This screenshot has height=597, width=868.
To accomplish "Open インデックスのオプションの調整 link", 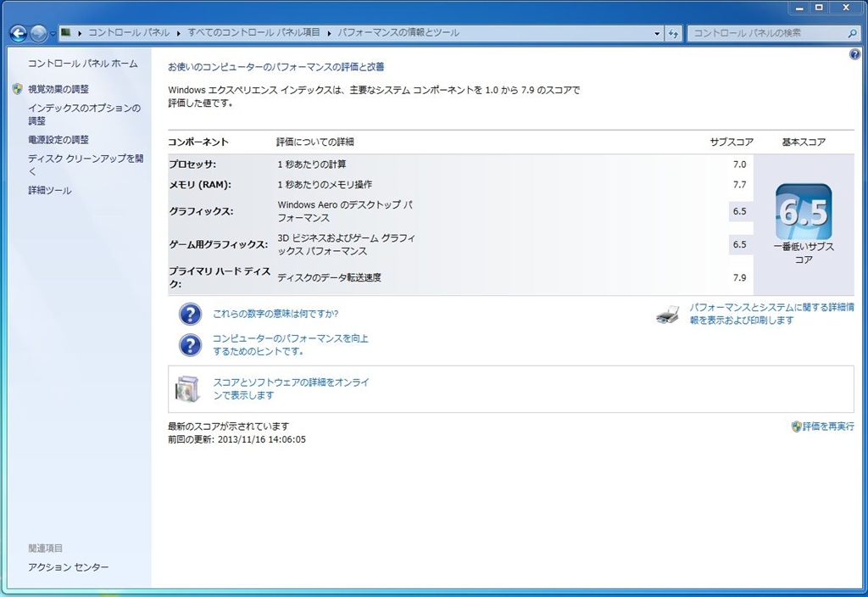I will point(85,114).
